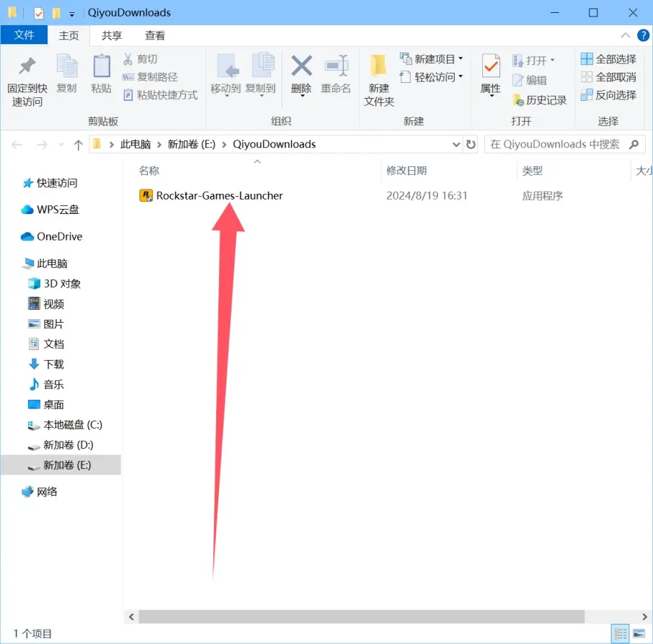Open the 文件 menu tab
Viewport: 653px width, 644px height.
24,35
